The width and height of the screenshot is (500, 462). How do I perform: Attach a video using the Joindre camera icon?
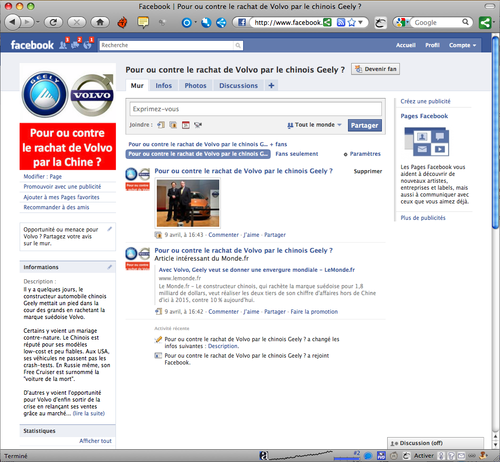(x=198, y=125)
